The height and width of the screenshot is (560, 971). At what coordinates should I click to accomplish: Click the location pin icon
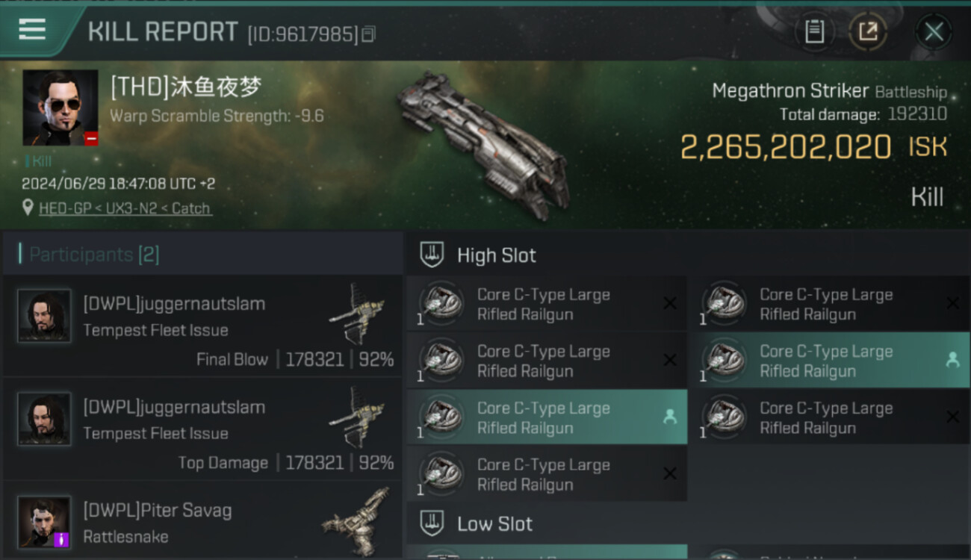28,208
